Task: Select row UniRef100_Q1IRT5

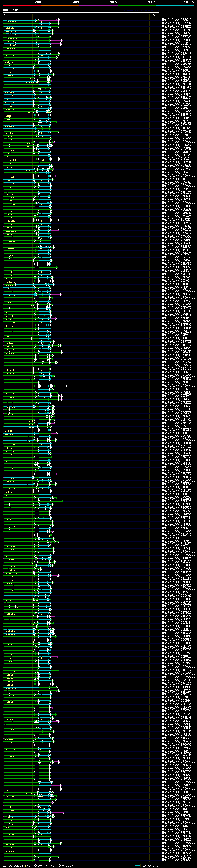Action: coord(177,43)
